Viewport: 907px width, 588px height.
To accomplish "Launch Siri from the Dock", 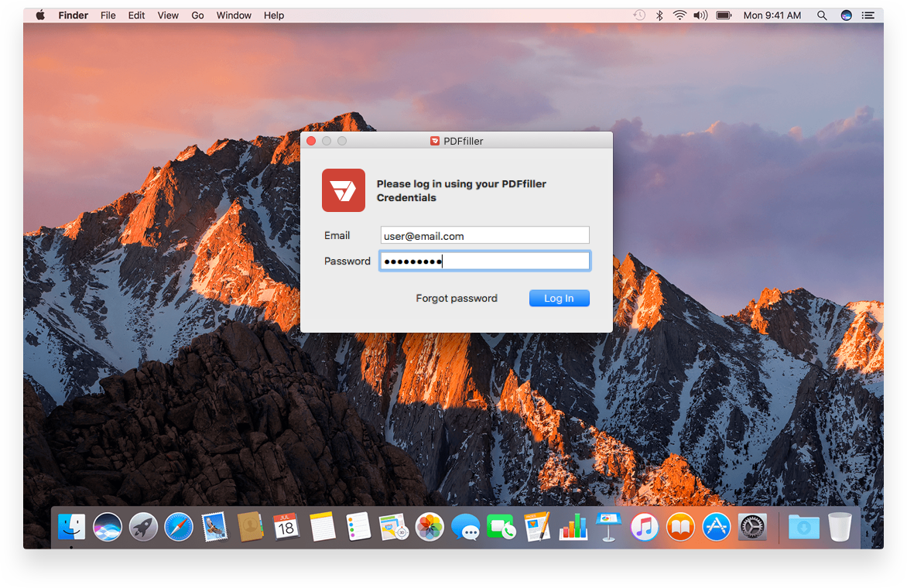I will [108, 528].
